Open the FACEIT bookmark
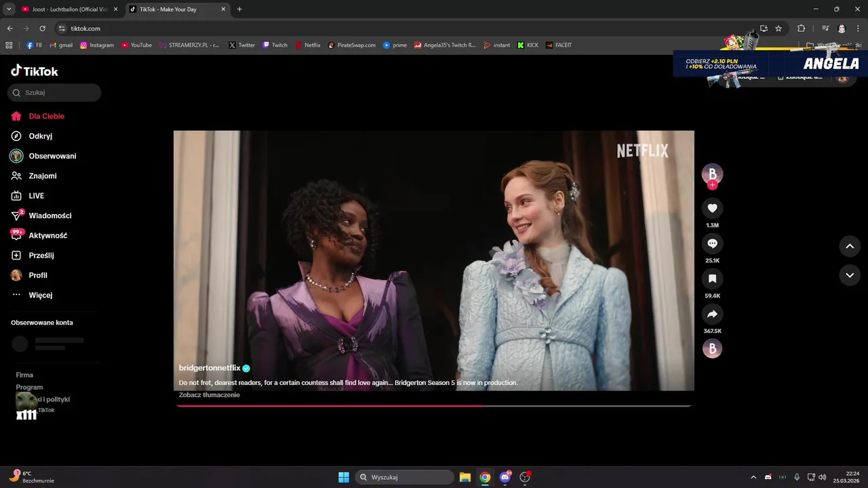Image resolution: width=868 pixels, height=488 pixels. click(559, 45)
